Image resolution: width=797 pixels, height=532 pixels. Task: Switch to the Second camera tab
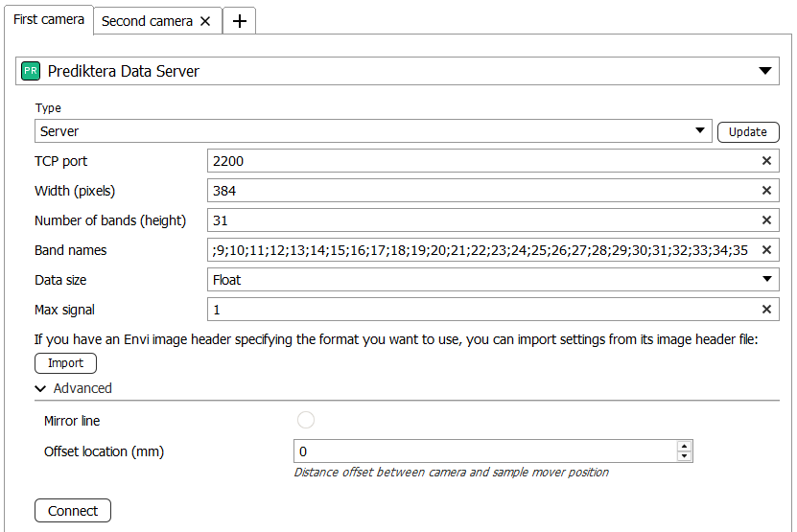tap(147, 21)
